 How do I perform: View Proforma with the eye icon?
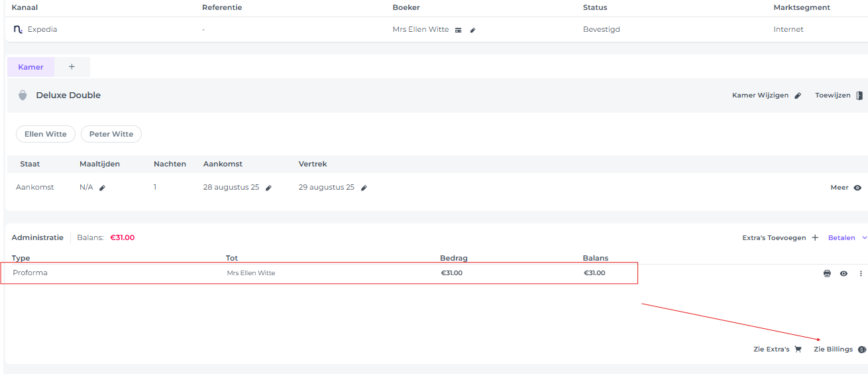(x=843, y=273)
